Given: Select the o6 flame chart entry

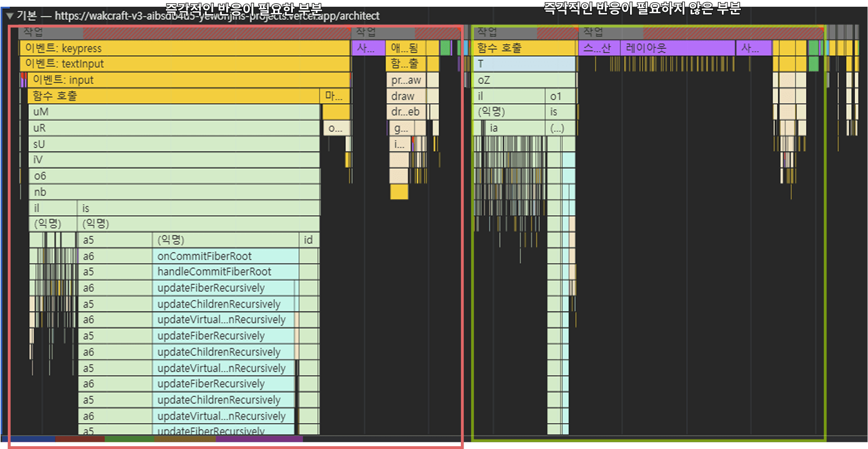Looking at the screenshot, I should point(174,176).
